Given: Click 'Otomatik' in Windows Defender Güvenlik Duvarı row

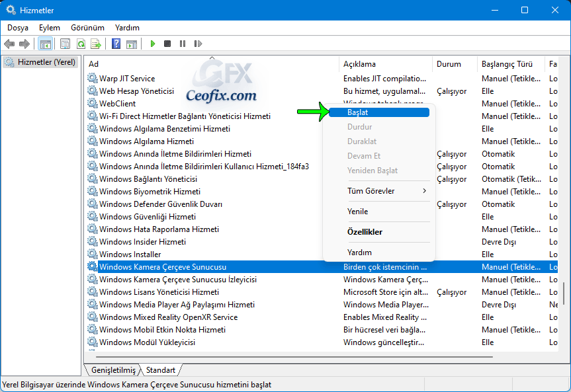Looking at the screenshot, I should (498, 204).
